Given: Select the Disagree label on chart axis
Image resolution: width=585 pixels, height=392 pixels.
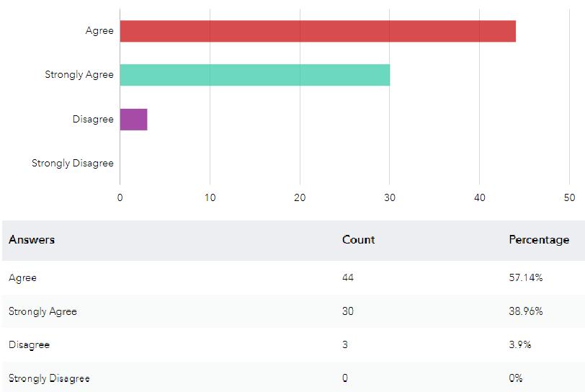Looking at the screenshot, I should (x=93, y=119).
